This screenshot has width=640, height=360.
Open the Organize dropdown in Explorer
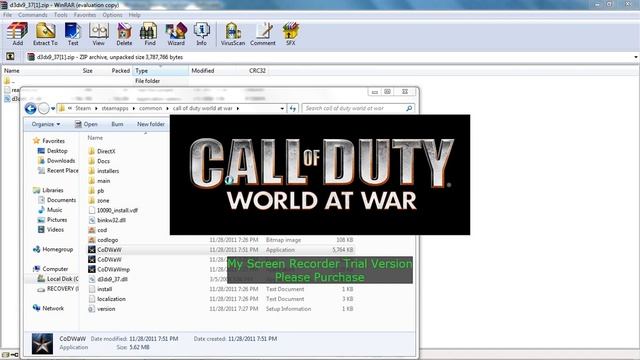pyautogui.click(x=46, y=124)
